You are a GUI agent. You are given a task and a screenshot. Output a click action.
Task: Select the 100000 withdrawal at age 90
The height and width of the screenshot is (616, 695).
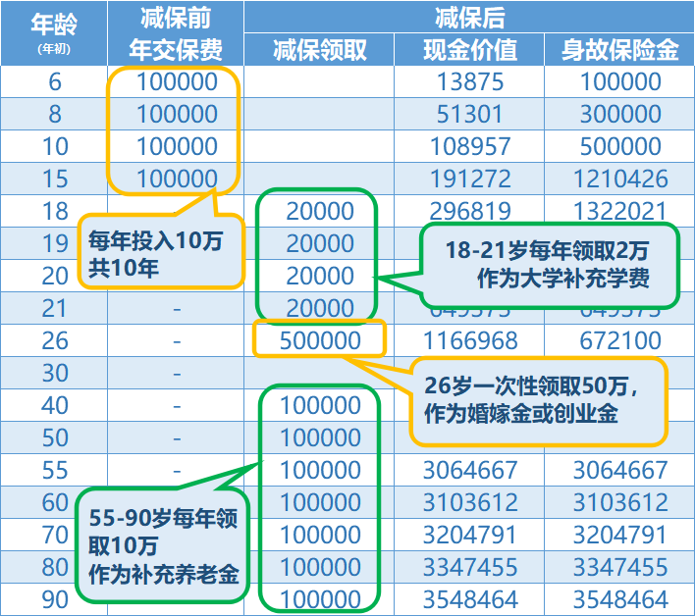coord(320,599)
